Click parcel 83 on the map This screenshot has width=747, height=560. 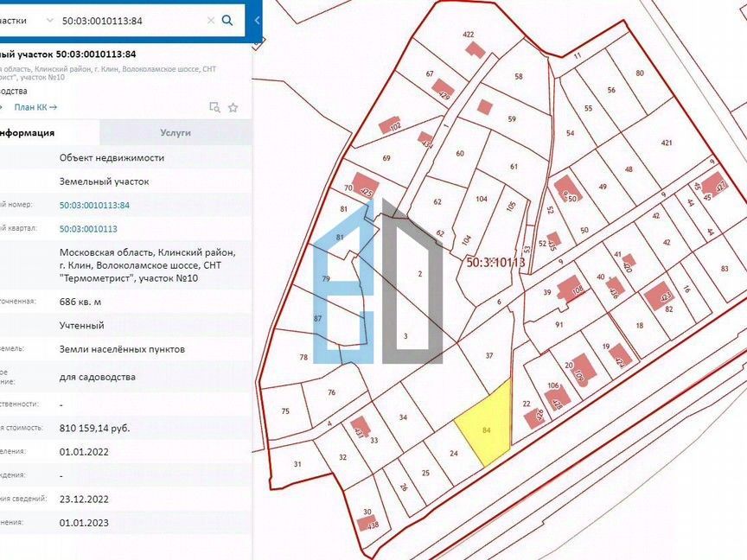pyautogui.click(x=725, y=269)
